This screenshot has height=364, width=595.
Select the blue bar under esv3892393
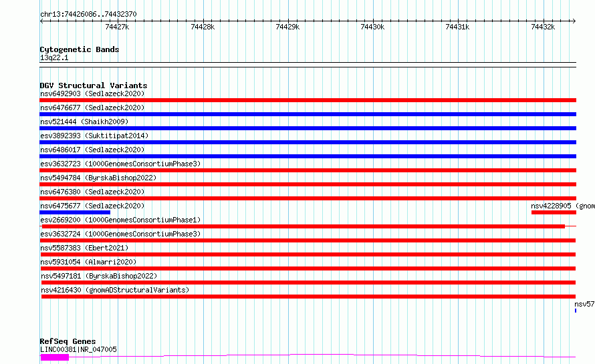(x=308, y=142)
